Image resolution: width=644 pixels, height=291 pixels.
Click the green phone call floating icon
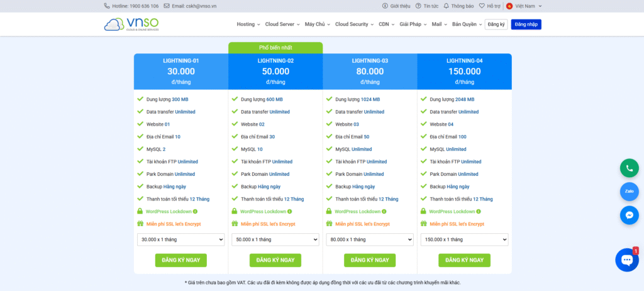(x=629, y=168)
